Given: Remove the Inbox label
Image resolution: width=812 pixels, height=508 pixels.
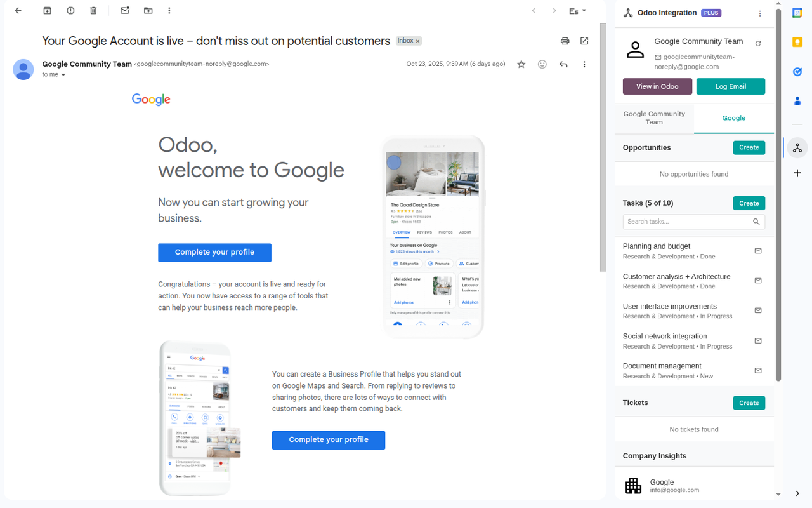Looking at the screenshot, I should tap(418, 41).
